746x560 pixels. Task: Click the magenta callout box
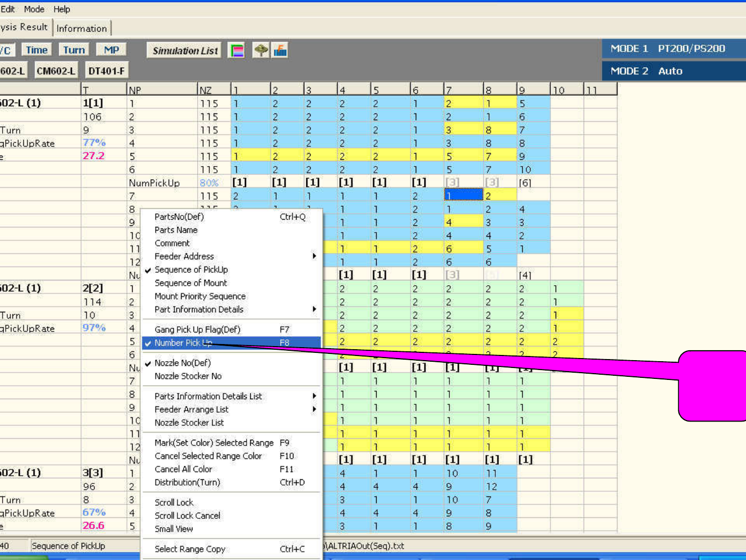713,385
